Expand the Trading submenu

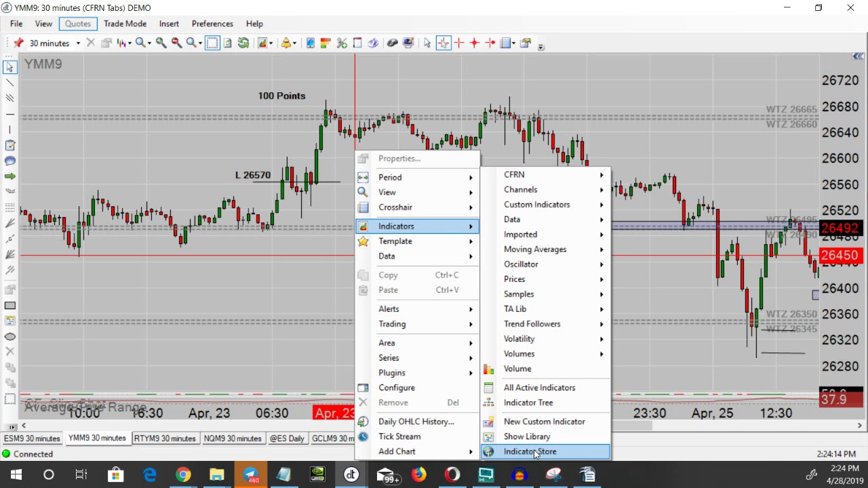point(417,324)
